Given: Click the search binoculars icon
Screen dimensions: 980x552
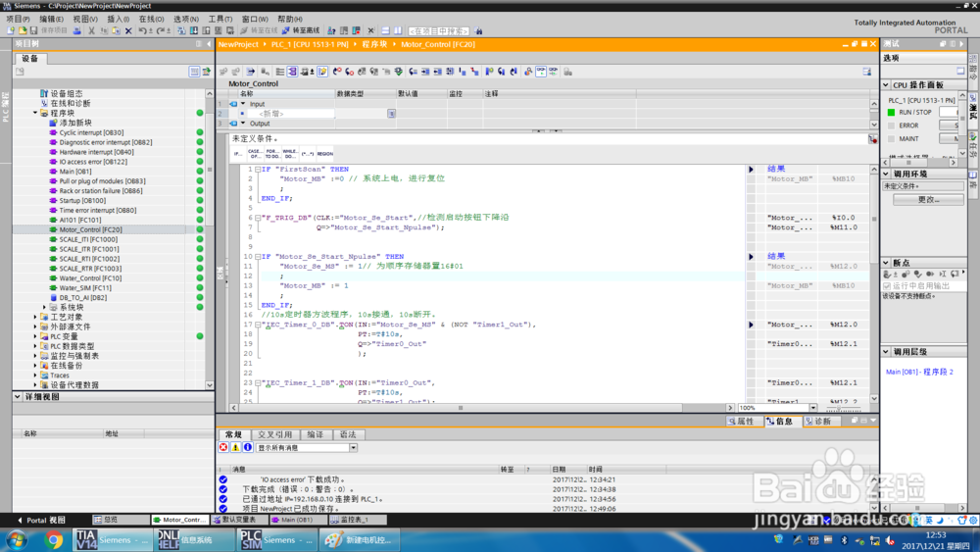Looking at the screenshot, I should [x=479, y=30].
